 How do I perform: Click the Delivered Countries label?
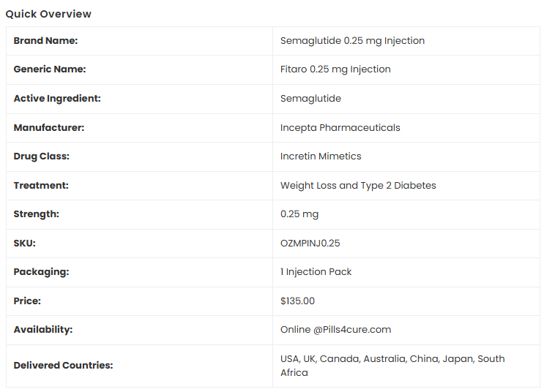[63, 366]
